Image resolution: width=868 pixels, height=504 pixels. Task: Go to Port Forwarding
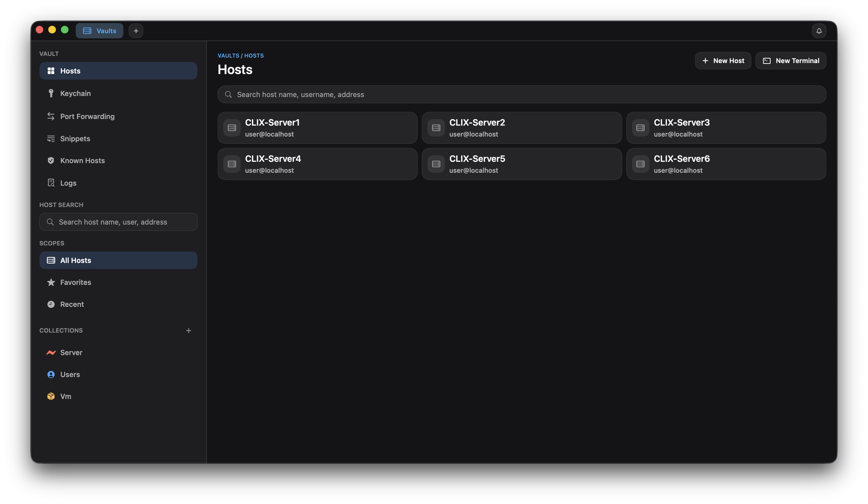(x=118, y=117)
